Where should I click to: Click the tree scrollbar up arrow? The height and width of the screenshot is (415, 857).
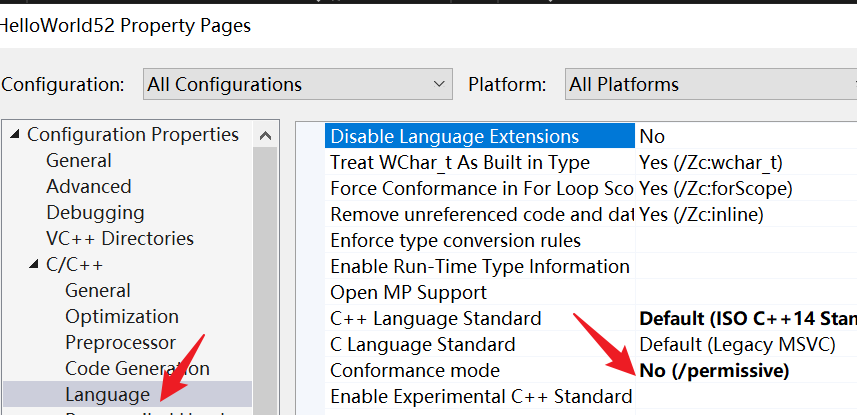[265, 135]
